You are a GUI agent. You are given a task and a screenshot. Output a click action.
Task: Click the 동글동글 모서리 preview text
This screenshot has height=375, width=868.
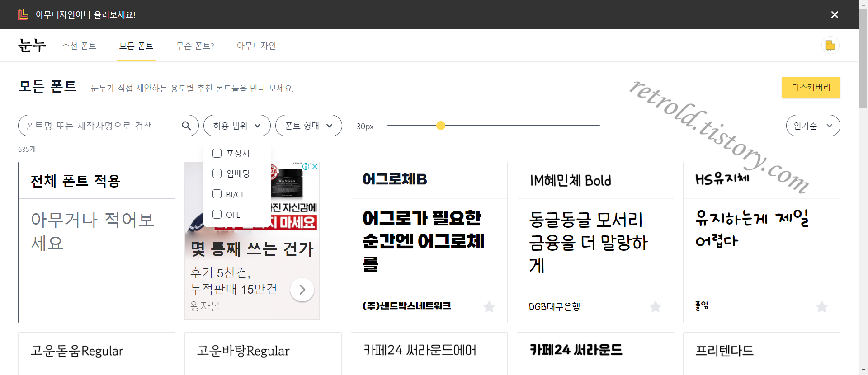tap(589, 243)
